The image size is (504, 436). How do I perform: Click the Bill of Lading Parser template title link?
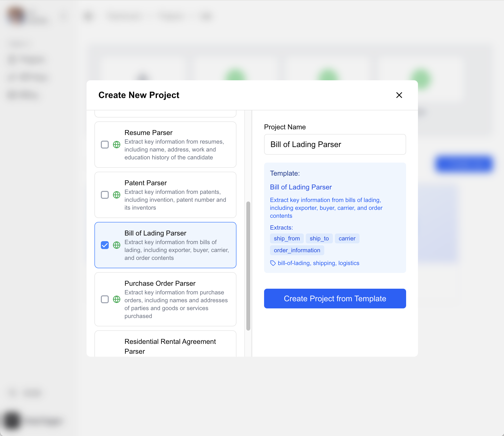301,187
